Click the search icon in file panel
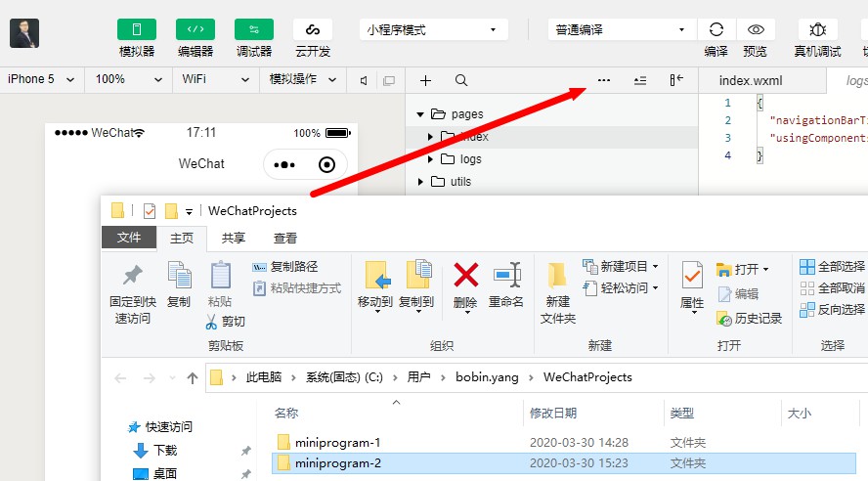 (x=461, y=80)
